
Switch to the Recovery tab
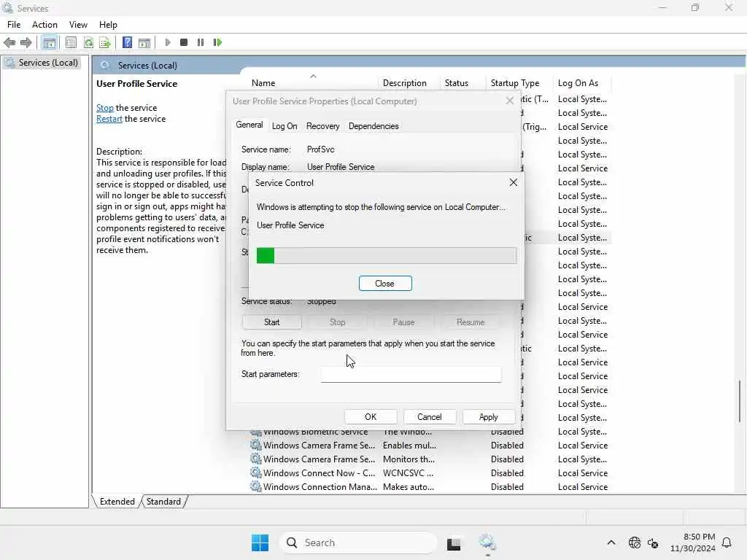click(x=322, y=126)
